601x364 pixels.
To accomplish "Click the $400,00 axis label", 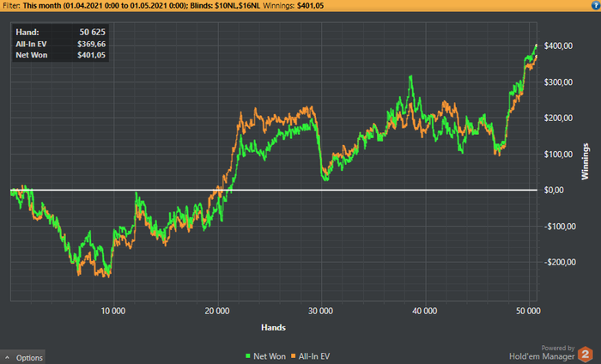I will pyautogui.click(x=558, y=46).
